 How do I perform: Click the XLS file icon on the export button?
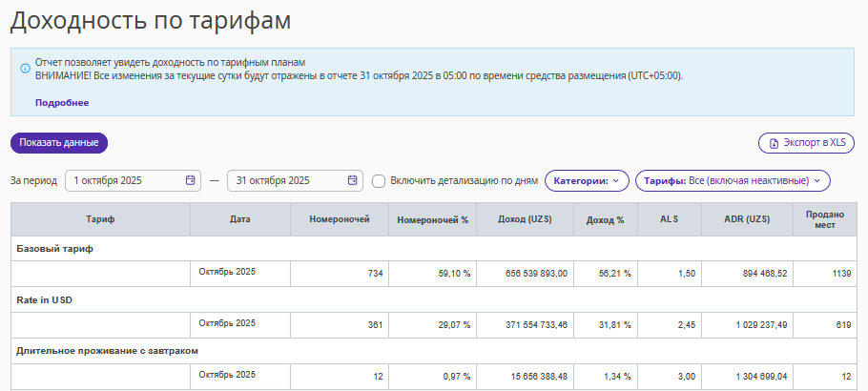[775, 143]
